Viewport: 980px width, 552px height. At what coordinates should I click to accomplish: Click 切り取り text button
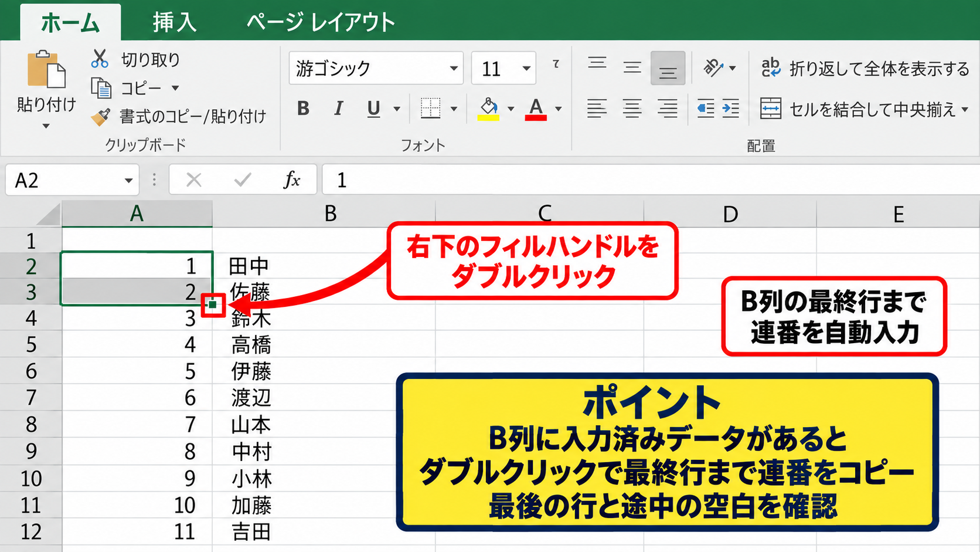[150, 59]
